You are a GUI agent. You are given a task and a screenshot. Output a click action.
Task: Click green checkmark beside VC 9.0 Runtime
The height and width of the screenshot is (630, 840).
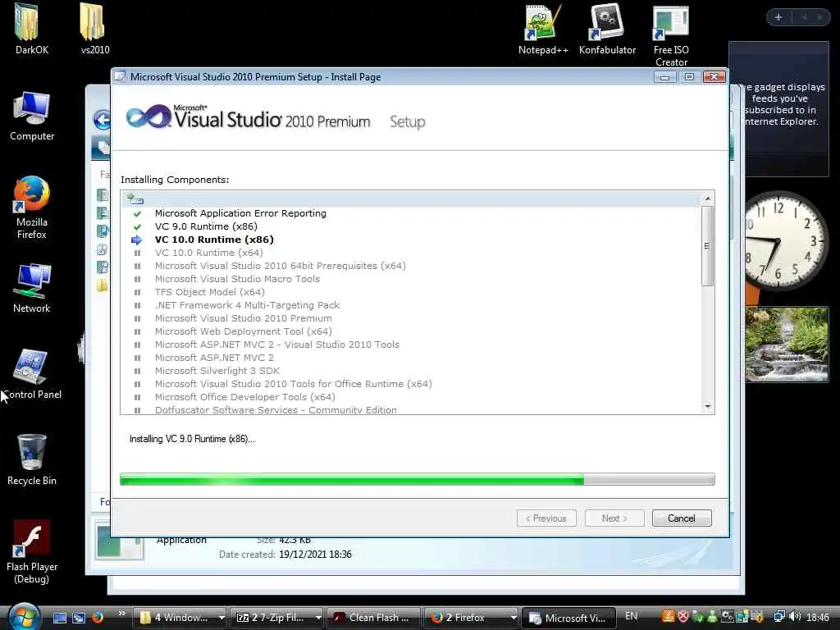[137, 226]
